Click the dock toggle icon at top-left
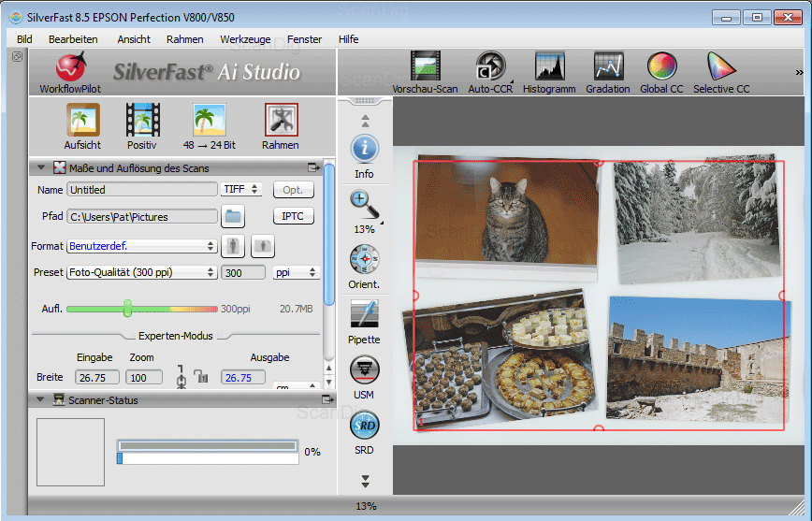Screen dimensions: 812x521 [x=18, y=56]
